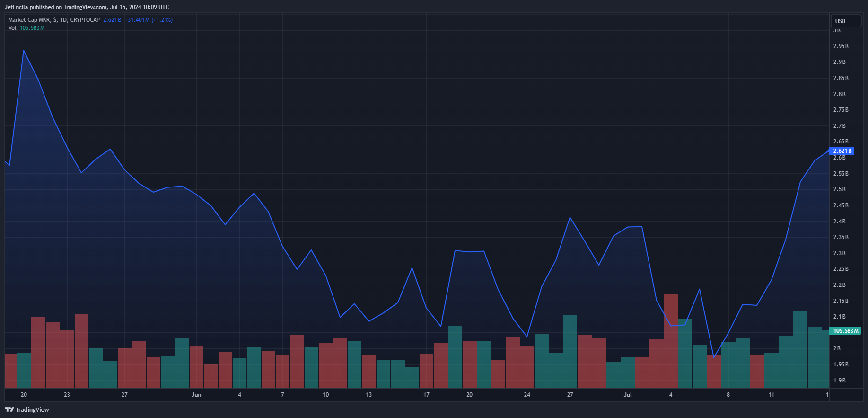Click the Market Cap MKR legend title

[x=54, y=20]
